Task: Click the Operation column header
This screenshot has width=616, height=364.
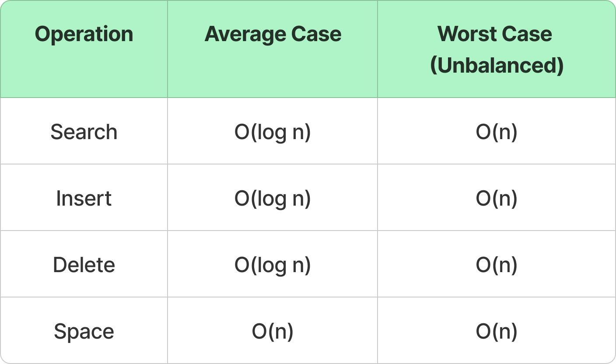Action: tap(84, 34)
